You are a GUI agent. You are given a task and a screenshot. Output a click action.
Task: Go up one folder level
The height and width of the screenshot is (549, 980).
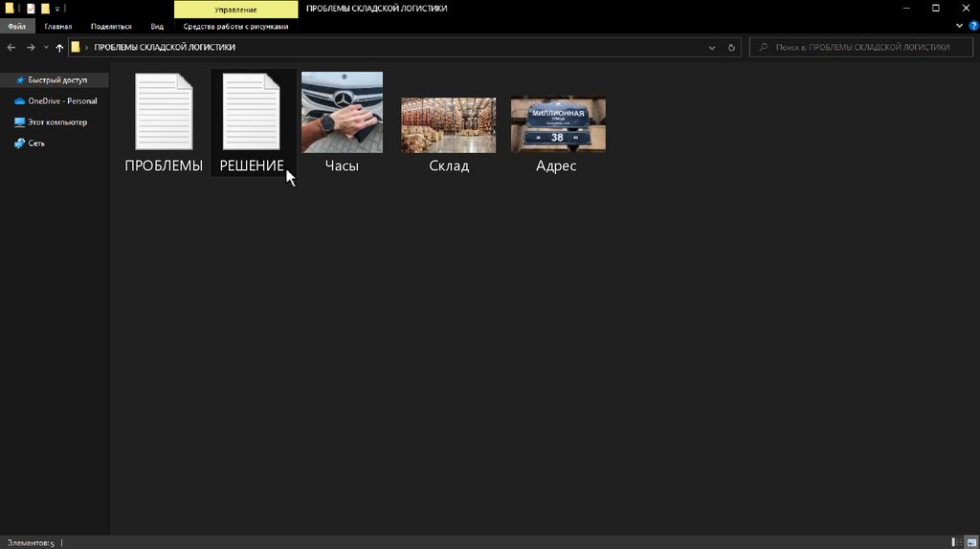pyautogui.click(x=59, y=47)
